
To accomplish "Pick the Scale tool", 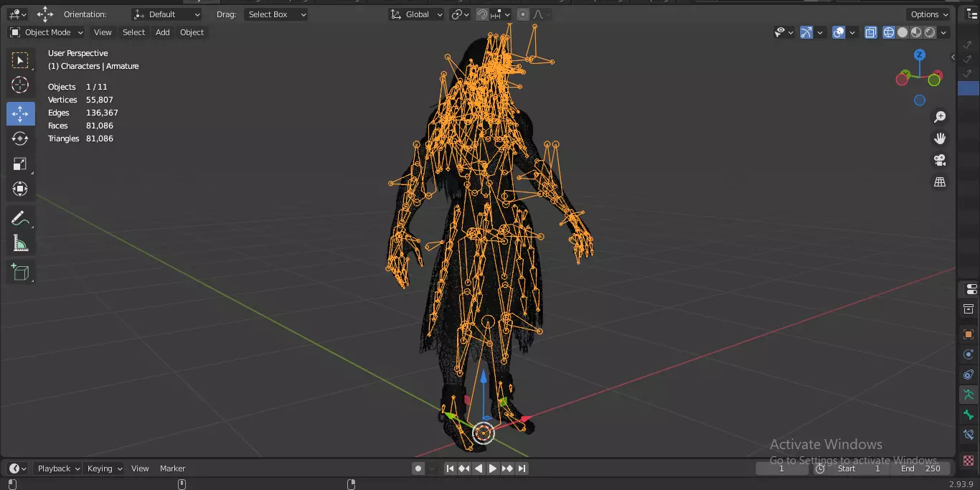I will (x=20, y=164).
